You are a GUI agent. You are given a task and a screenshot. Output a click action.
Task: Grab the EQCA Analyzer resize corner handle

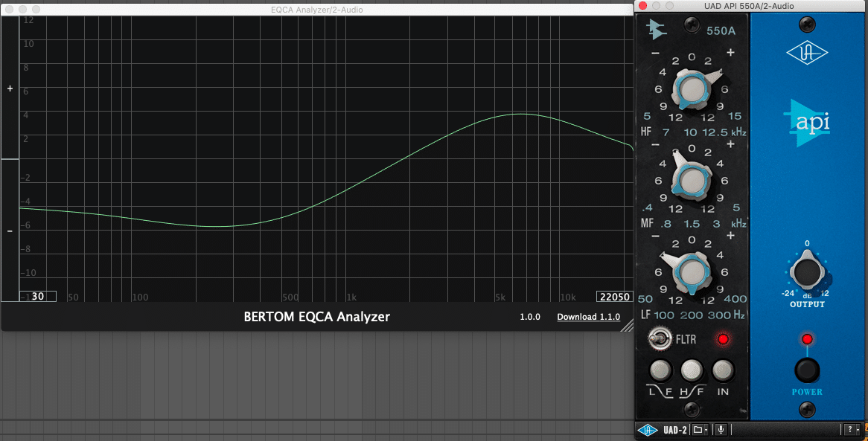pyautogui.click(x=628, y=325)
